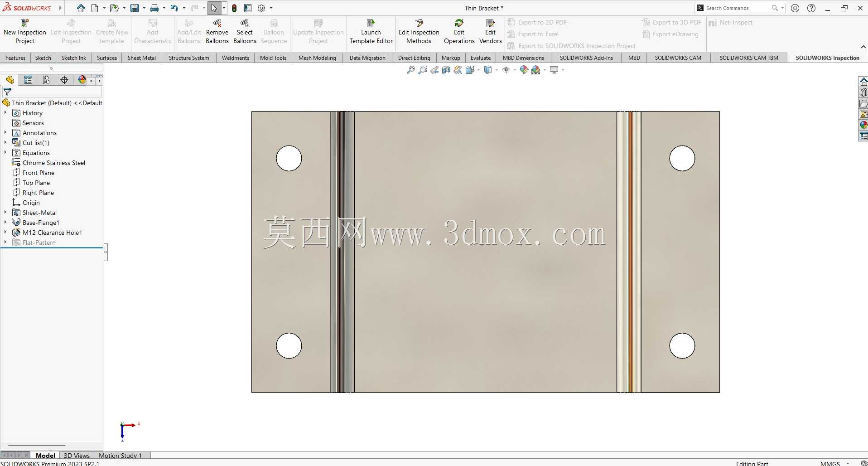Click the Apply Scene icon
Screen dimensions: 868x466
536,70
